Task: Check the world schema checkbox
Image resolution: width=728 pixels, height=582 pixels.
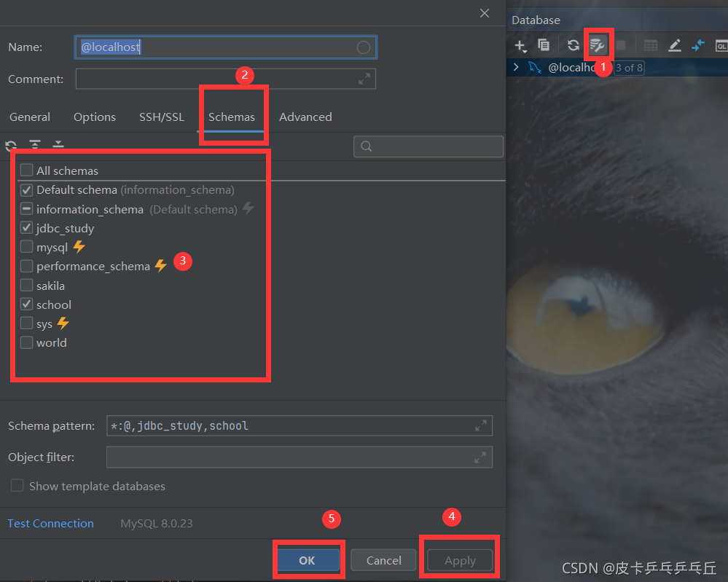Action: point(26,342)
